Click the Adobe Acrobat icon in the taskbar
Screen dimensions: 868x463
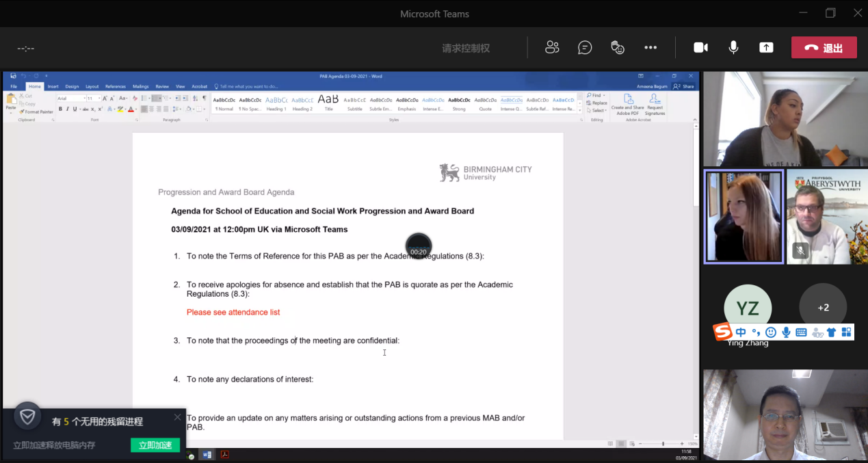pos(224,455)
